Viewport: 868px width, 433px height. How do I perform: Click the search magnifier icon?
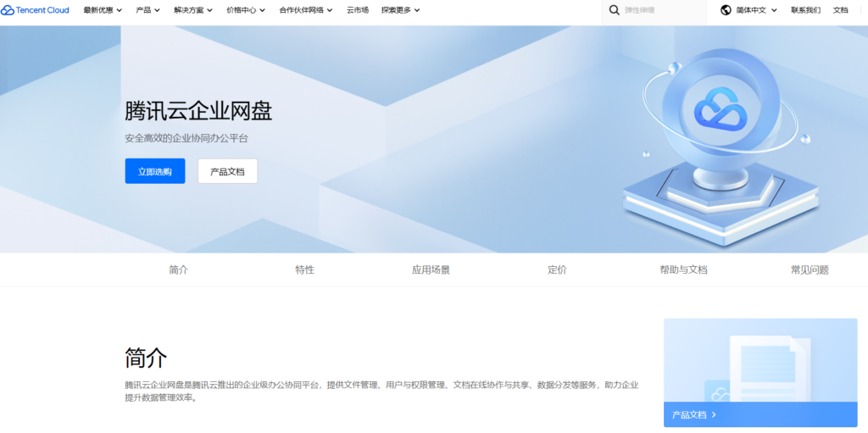(614, 10)
